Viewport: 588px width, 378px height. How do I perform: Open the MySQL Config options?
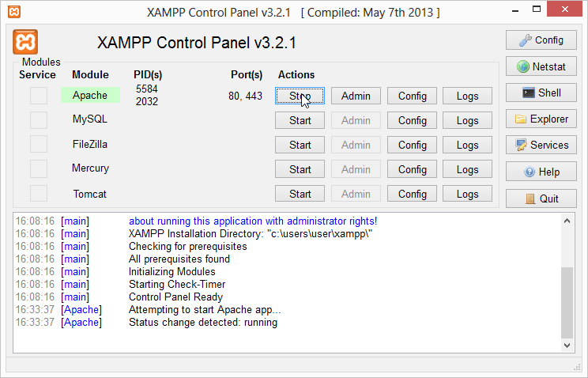(x=412, y=121)
